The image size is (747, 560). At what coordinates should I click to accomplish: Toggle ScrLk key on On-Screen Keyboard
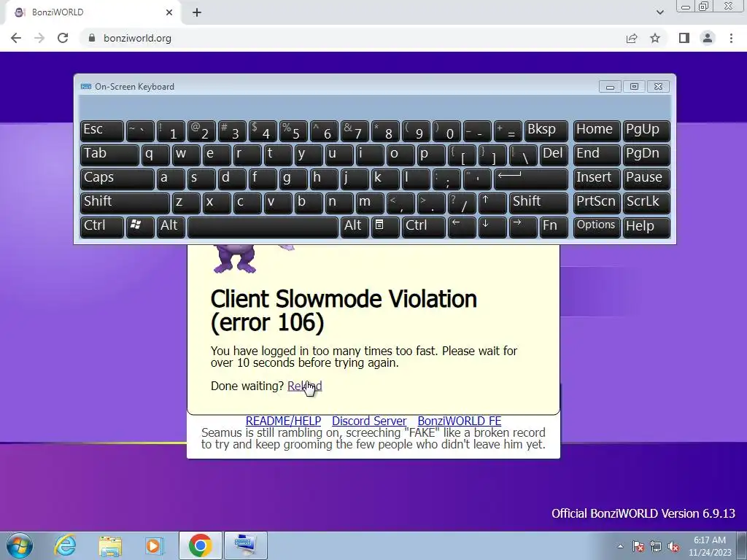(646, 202)
